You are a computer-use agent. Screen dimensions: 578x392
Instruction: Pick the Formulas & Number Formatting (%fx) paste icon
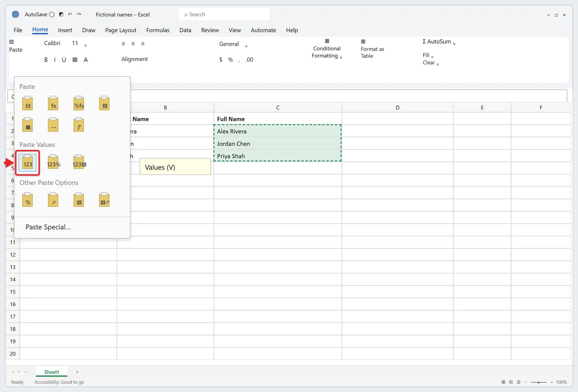click(79, 104)
